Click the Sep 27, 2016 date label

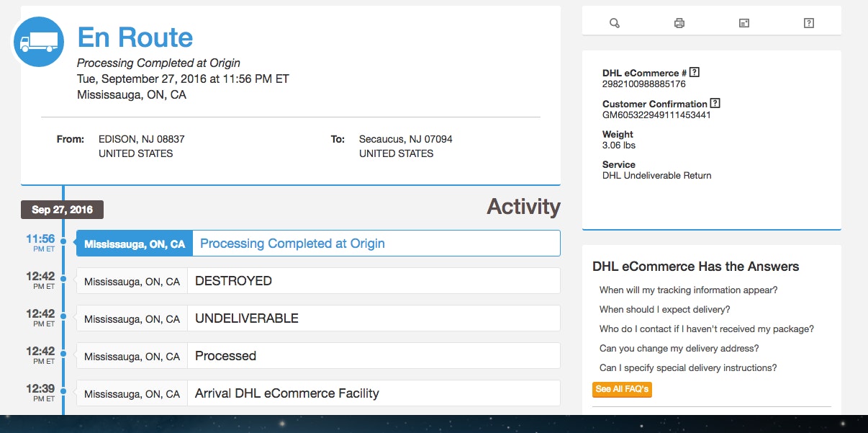(62, 210)
